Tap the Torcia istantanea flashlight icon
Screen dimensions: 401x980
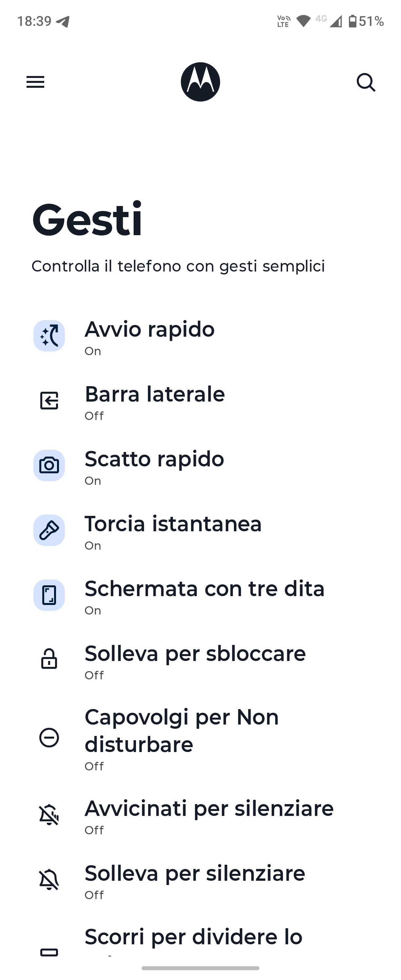[49, 530]
